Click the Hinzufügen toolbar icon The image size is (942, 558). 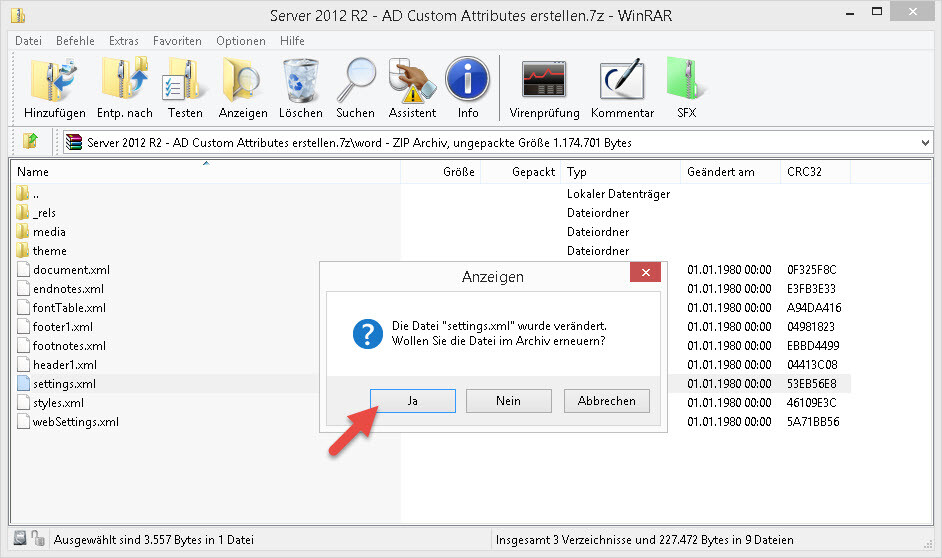(55, 87)
